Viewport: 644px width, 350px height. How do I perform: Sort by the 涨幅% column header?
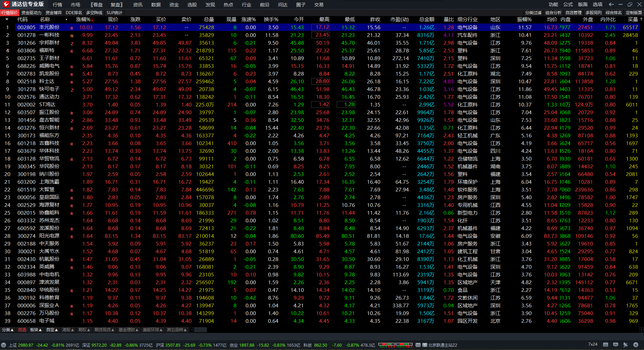(84, 19)
